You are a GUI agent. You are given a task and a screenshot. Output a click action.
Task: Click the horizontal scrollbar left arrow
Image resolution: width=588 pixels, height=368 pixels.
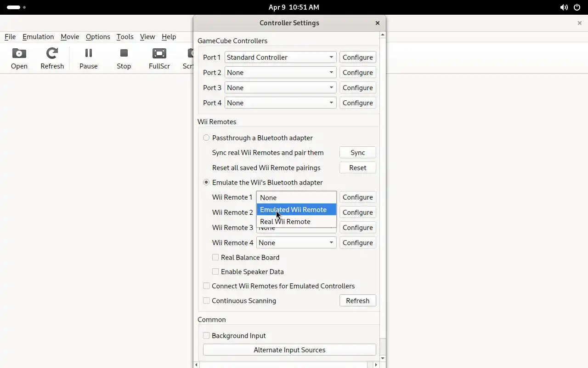click(196, 365)
